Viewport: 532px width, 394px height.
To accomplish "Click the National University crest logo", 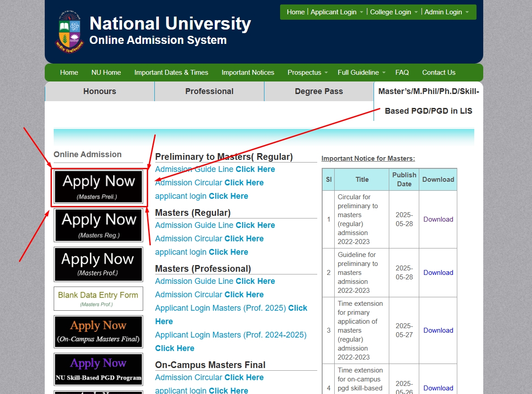I will pyautogui.click(x=69, y=31).
